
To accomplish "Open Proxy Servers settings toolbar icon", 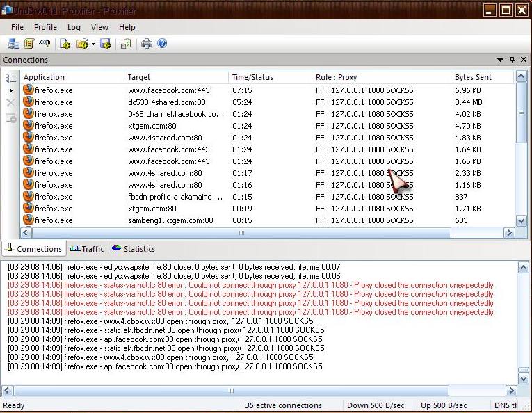I will tap(14, 44).
